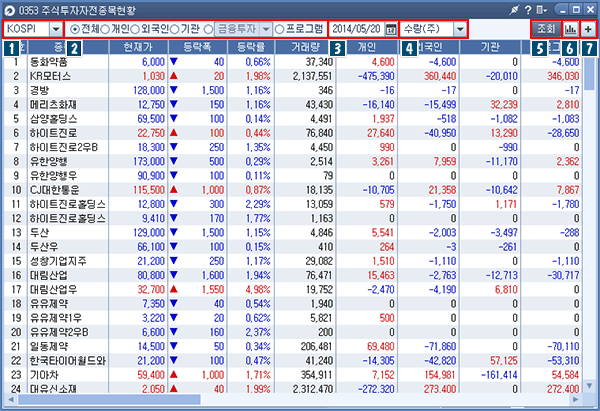600x411 pixels.
Task: Open the chart view icon
Action: click(x=571, y=29)
